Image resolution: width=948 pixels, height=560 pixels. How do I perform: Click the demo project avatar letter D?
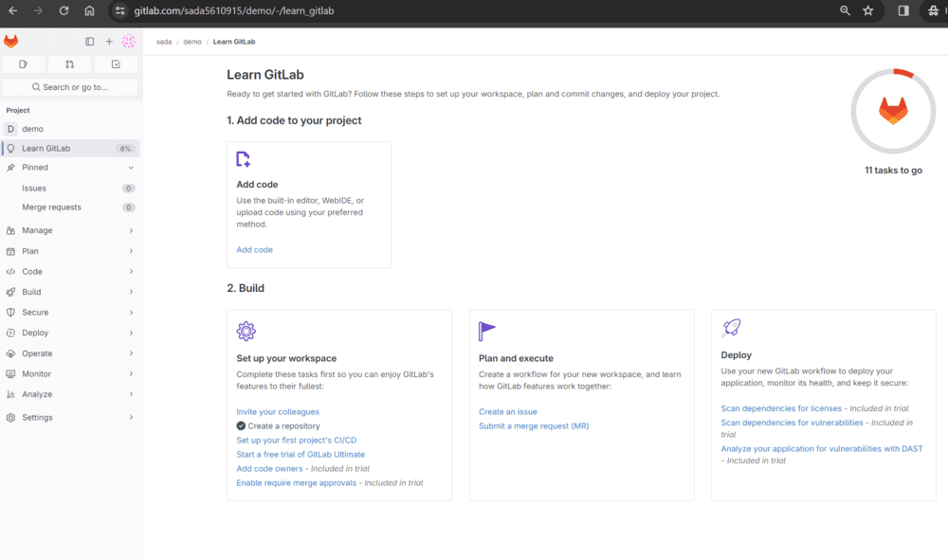[x=10, y=129]
